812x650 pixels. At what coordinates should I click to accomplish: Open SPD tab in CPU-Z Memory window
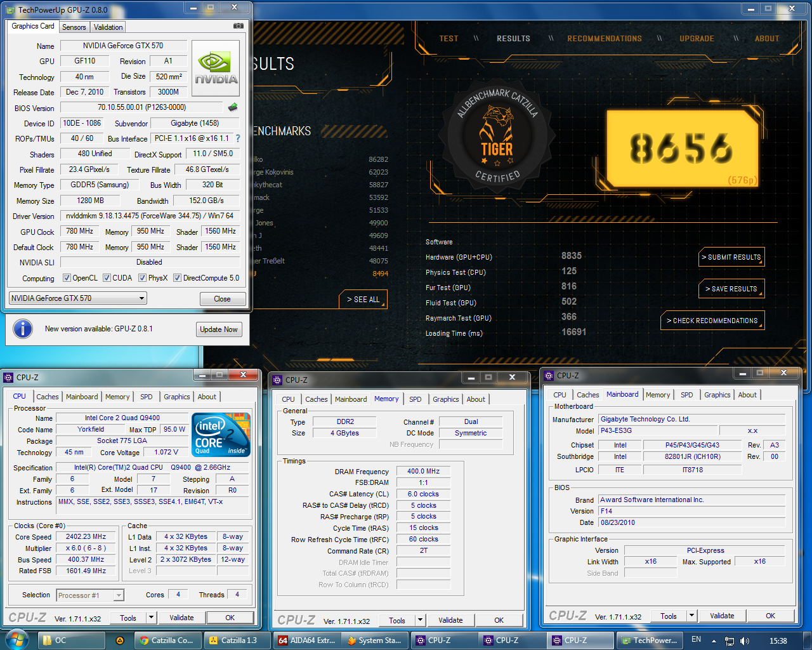point(415,399)
